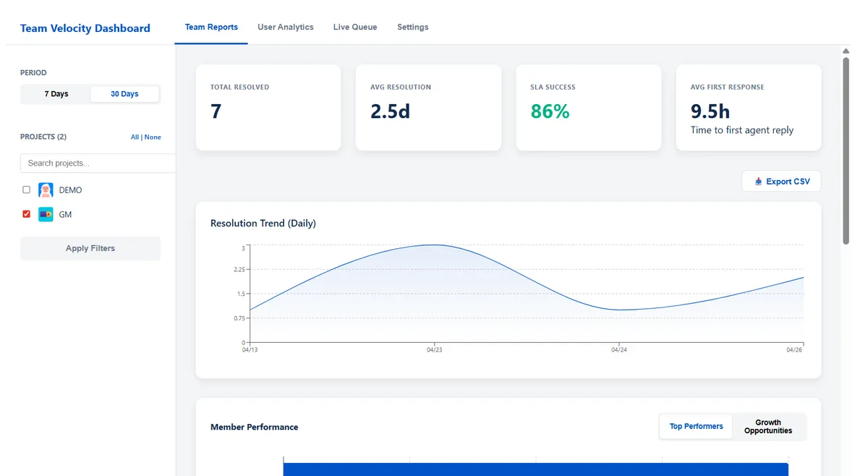This screenshot has height=476, width=868.
Task: Uncheck the GM project checkbox
Action: click(x=27, y=214)
